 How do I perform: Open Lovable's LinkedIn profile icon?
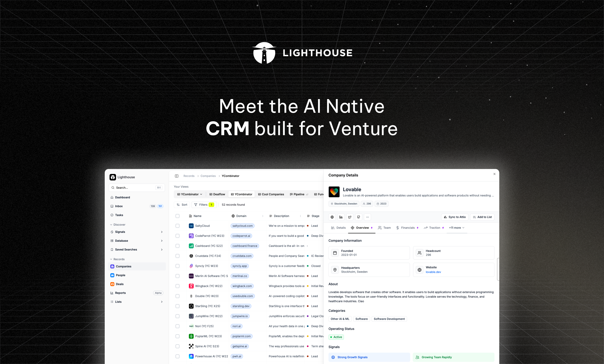tap(341, 217)
